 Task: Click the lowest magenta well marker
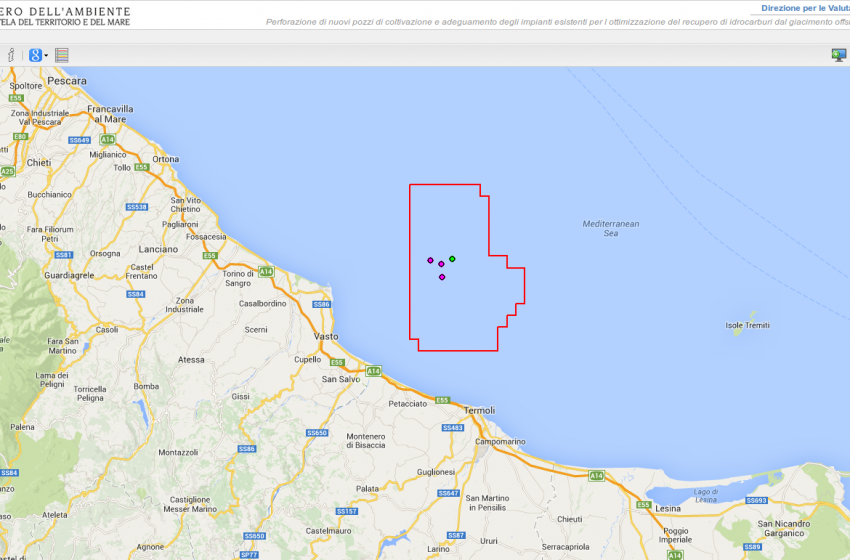click(x=442, y=277)
